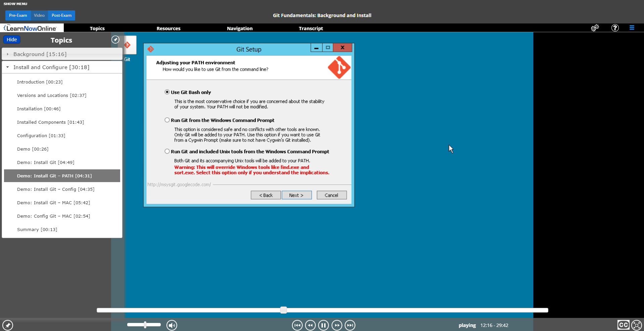Mute the video volume speaker icon
The height and width of the screenshot is (331, 644).
[172, 325]
